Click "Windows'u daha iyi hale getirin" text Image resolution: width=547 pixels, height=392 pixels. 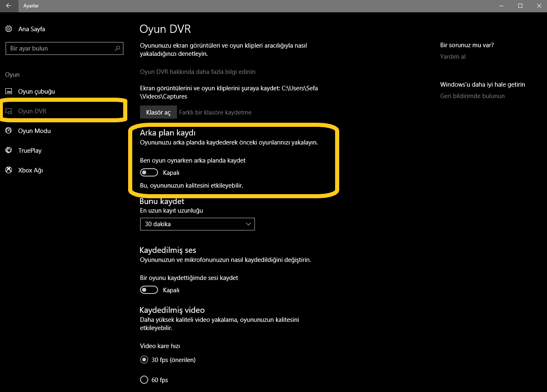pos(483,85)
